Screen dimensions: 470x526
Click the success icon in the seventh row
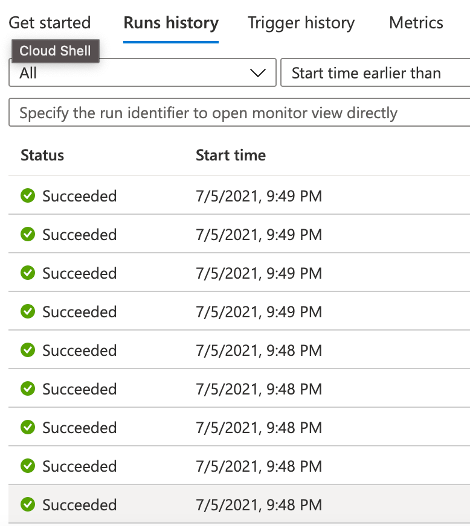point(28,427)
